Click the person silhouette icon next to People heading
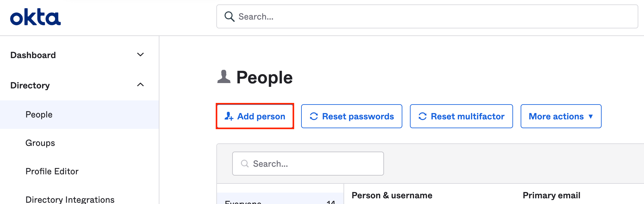 224,76
